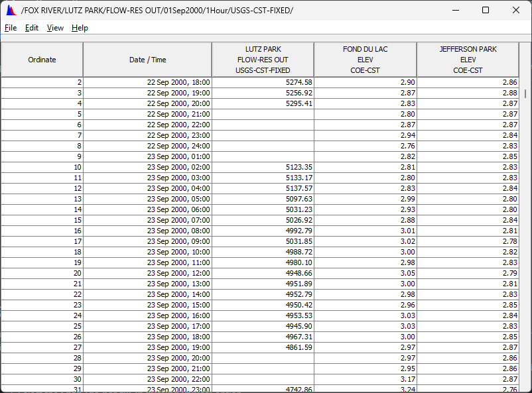
Task: Select the LUTZ PARK FLOW-RES OUT column header
Action: coord(263,60)
